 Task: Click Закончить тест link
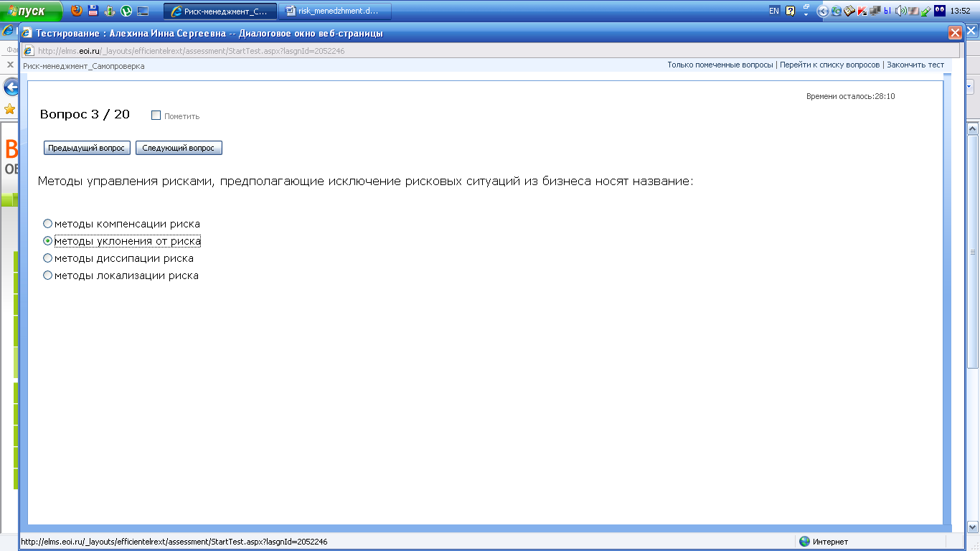[915, 65]
